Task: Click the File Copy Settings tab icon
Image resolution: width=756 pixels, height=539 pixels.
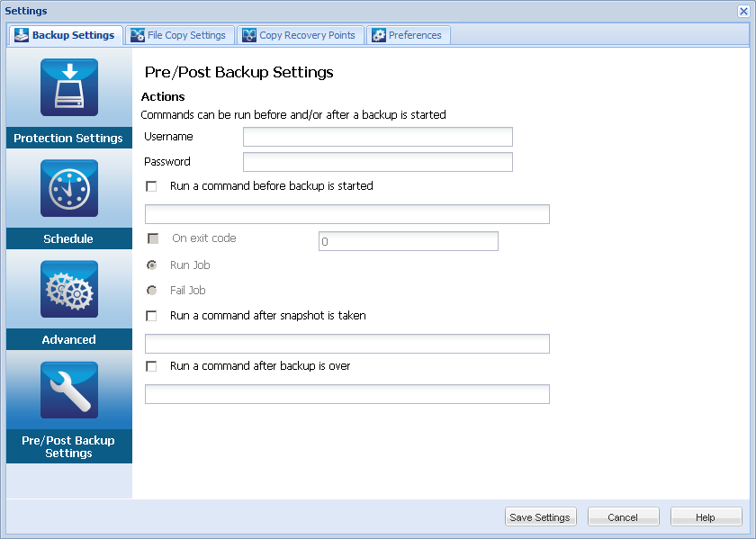Action: point(138,35)
